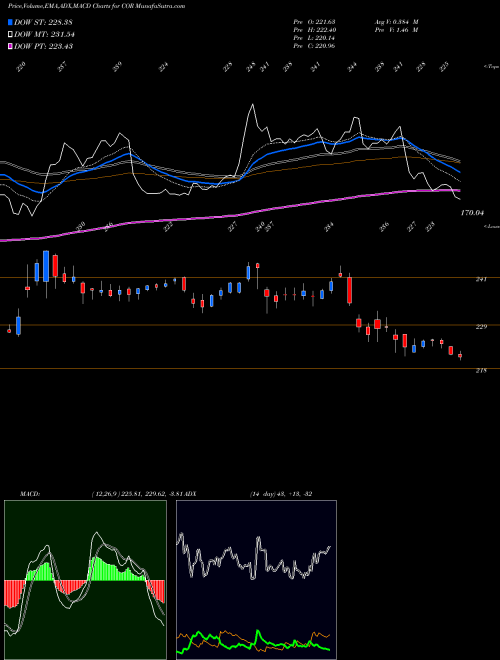Click the chart title mentioning MunafaSutra.com
The image size is (500, 660).
96,6
